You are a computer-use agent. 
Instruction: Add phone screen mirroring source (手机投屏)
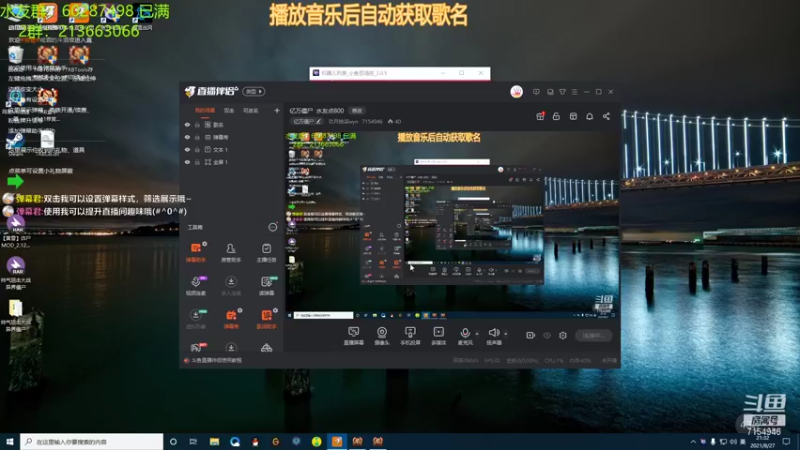tap(410, 336)
